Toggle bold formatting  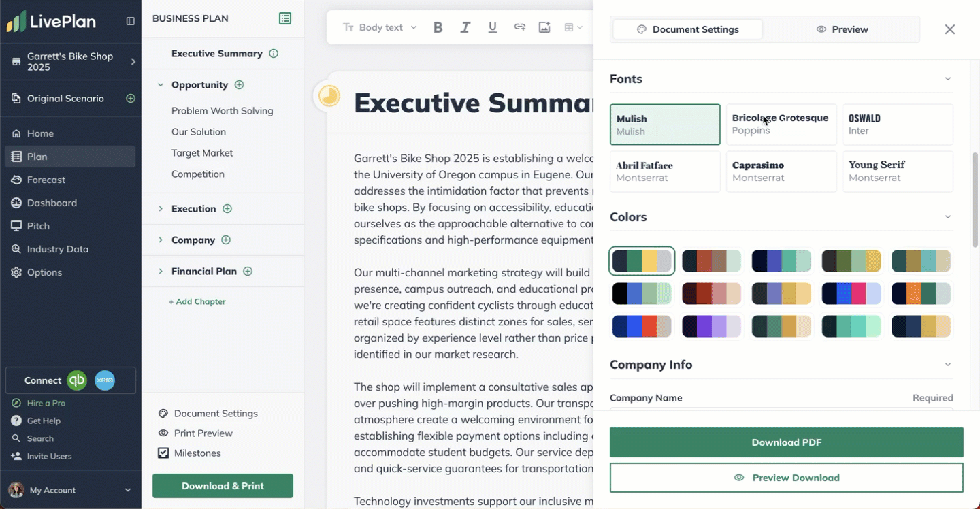click(438, 27)
